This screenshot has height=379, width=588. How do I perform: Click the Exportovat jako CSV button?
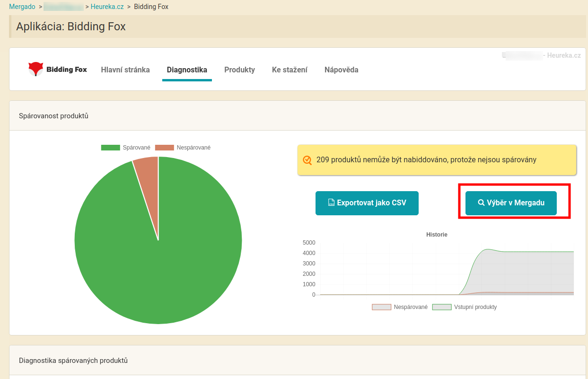click(367, 203)
